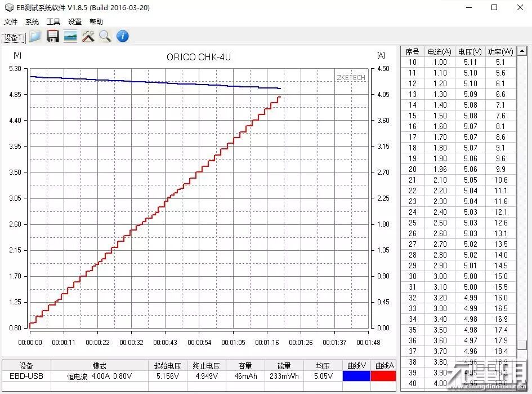Open the 帮助 menu

pos(96,22)
